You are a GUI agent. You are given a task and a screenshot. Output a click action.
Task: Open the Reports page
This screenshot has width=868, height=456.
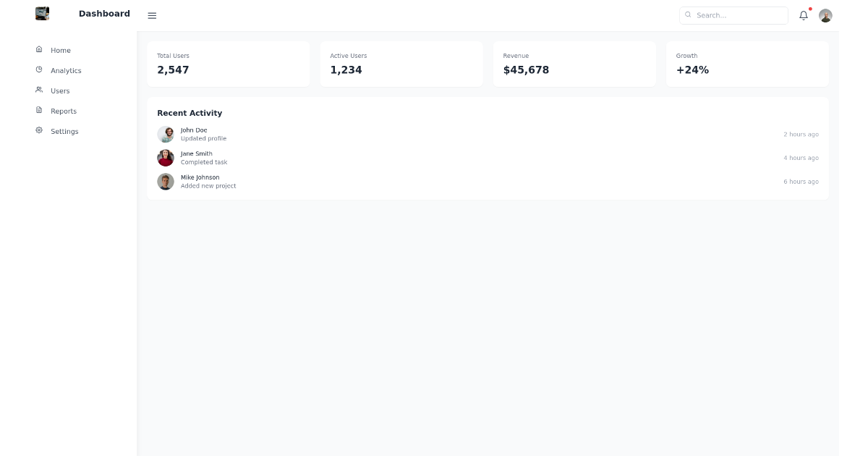64,111
